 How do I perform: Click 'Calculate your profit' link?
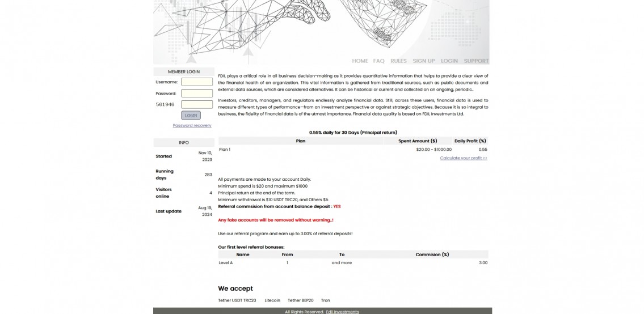tap(463, 158)
